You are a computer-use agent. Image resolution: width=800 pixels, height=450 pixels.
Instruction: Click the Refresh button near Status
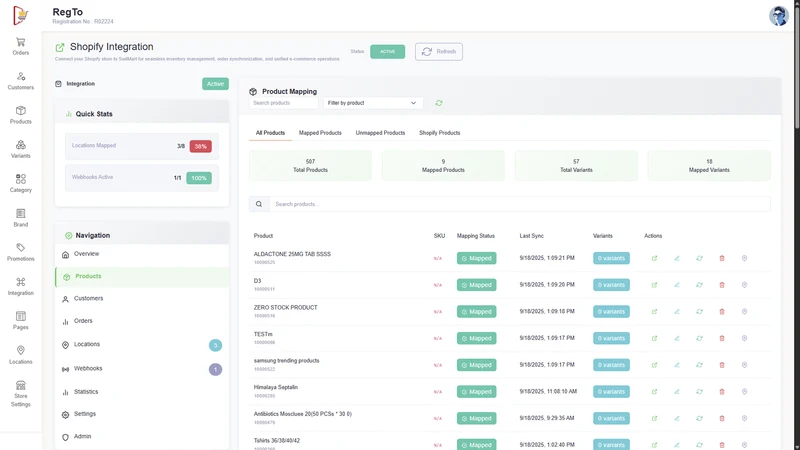(439, 52)
